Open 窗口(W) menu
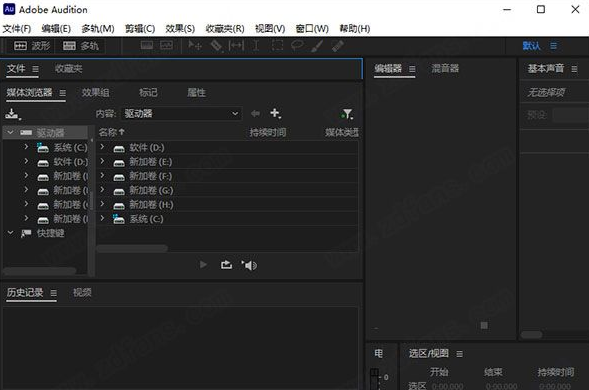The height and width of the screenshot is (390, 589). click(x=312, y=29)
